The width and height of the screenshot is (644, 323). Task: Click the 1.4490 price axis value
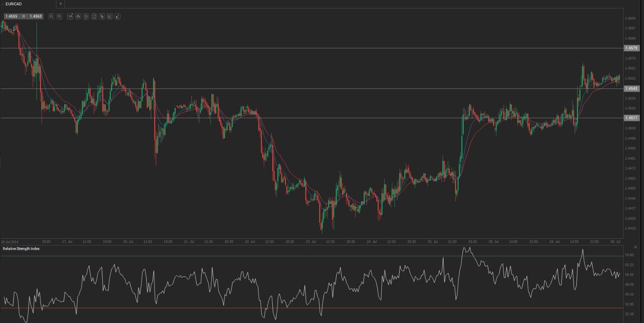click(x=630, y=148)
